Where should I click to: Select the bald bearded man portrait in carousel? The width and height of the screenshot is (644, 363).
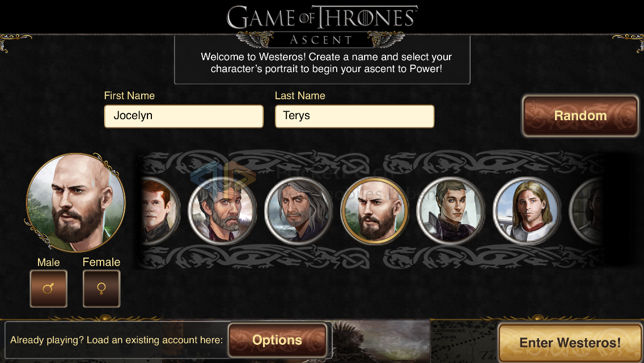pyautogui.click(x=375, y=211)
